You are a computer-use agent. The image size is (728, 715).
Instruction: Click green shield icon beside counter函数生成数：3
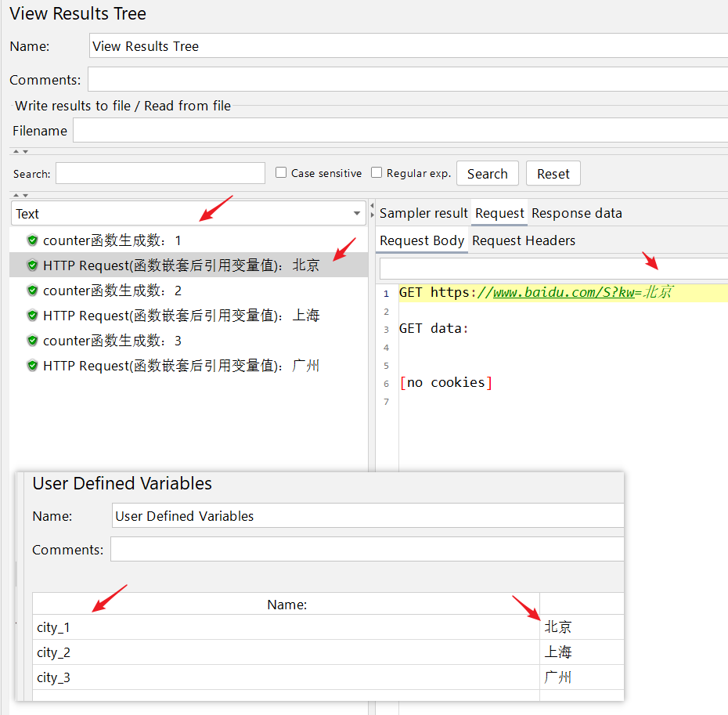point(32,341)
